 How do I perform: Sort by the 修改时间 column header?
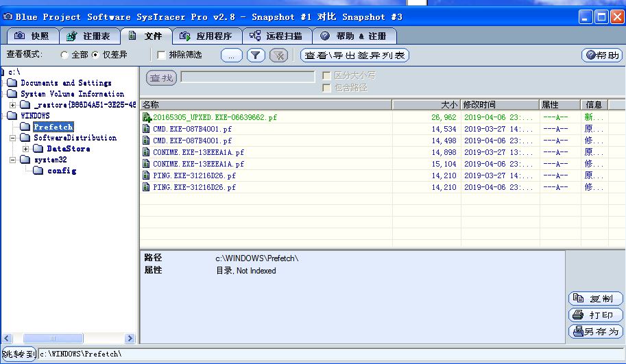click(x=501, y=105)
